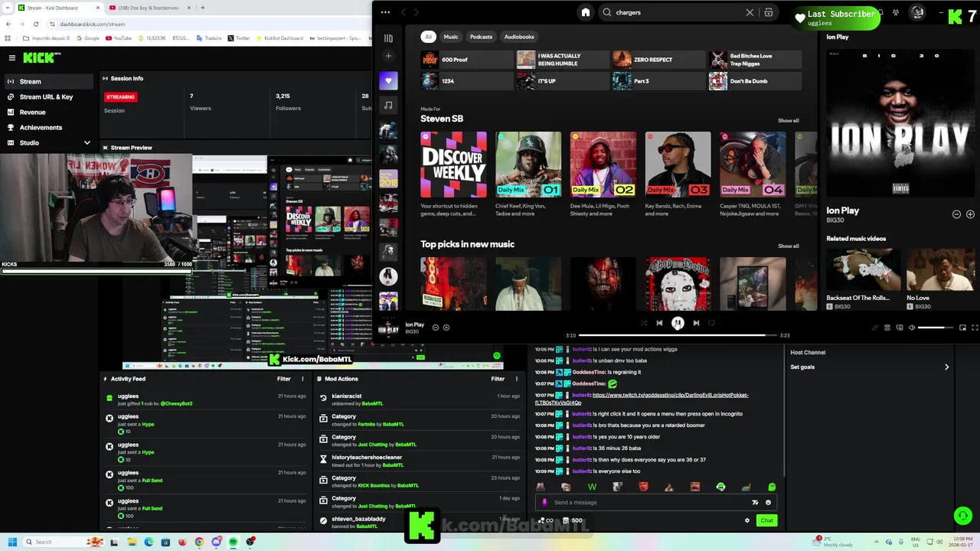Toggle repeat in Spotify player
The image size is (980, 551).
click(x=711, y=323)
